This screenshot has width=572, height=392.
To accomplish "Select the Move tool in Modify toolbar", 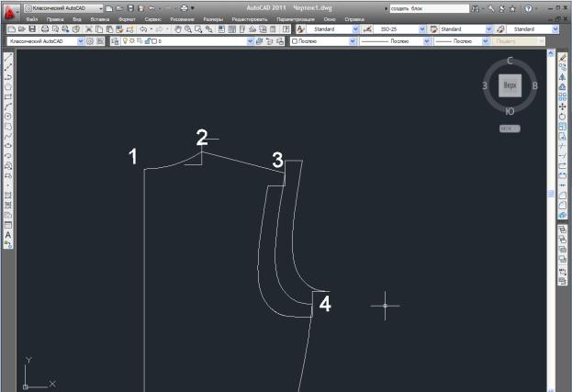I will 563,106.
